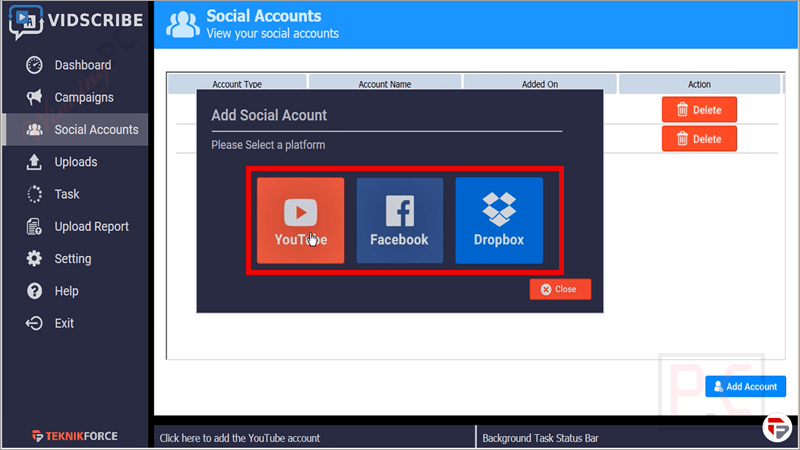The image size is (800, 450).
Task: Click the Help question mark icon
Action: [34, 291]
